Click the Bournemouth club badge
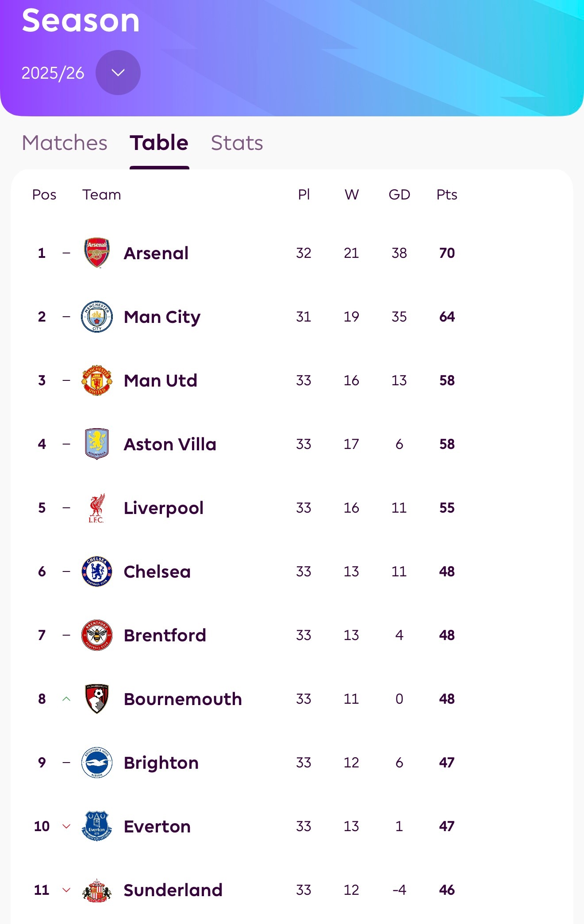 coord(97,699)
